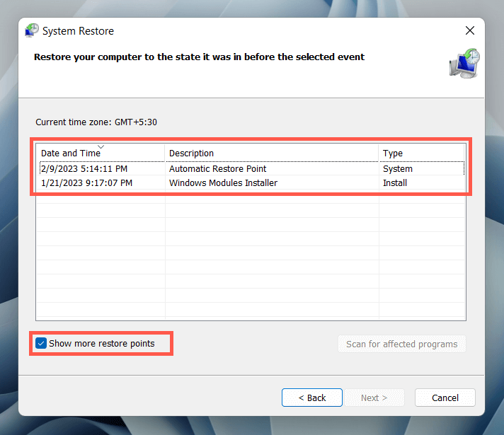
Task: Cancel the System Restore wizard
Action: 445,398
